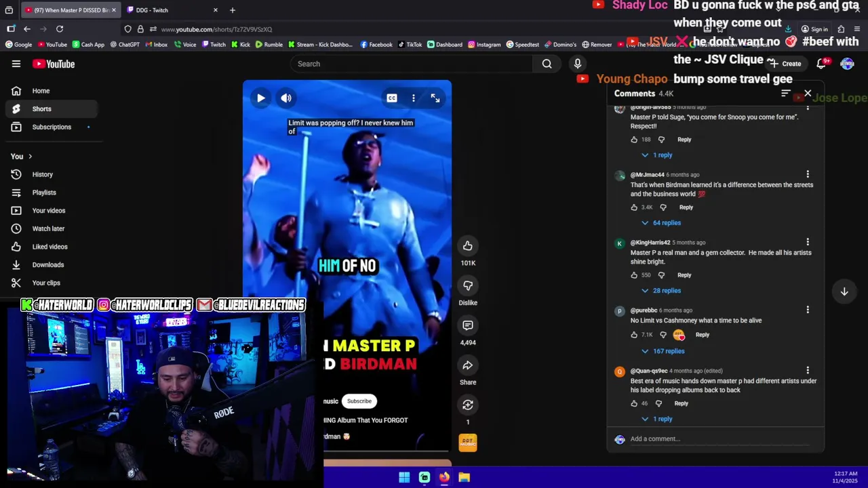Toggle closed captions on the Short
The width and height of the screenshot is (868, 488).
[x=392, y=98]
